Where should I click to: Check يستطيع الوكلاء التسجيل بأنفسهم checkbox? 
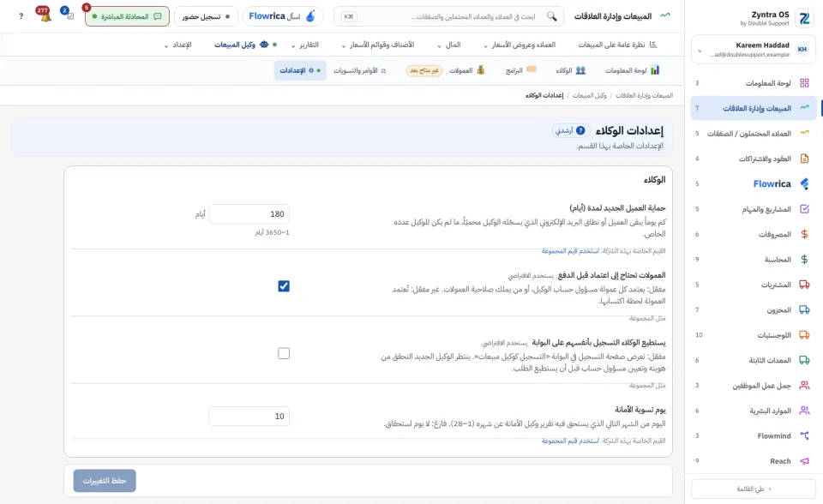pyautogui.click(x=284, y=353)
